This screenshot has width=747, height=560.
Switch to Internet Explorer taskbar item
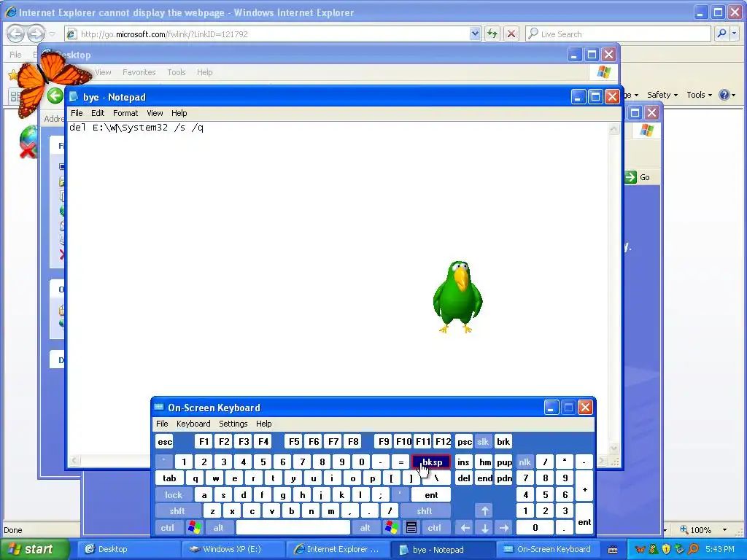coord(337,549)
